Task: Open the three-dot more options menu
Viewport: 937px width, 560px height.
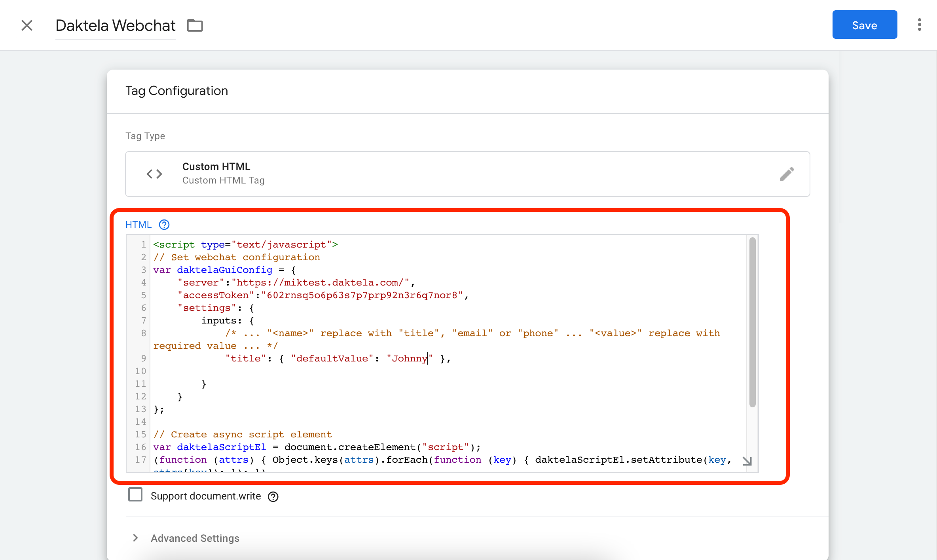Action: 919,25
